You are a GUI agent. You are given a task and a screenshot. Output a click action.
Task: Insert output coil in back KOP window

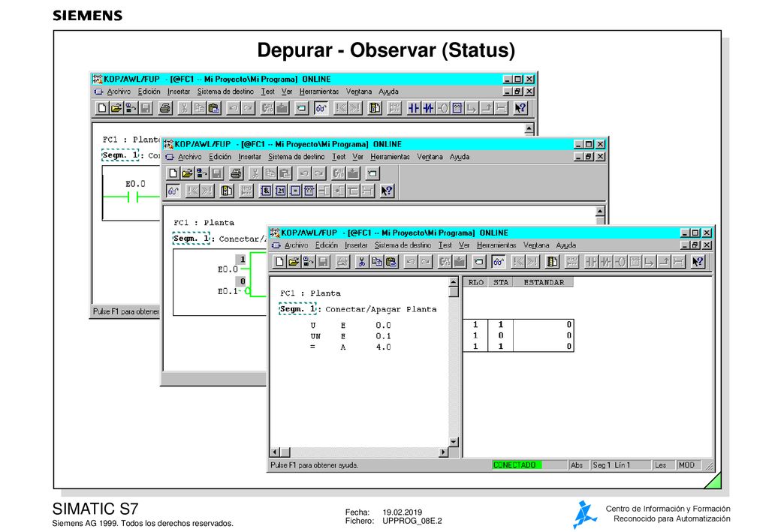pos(442,108)
